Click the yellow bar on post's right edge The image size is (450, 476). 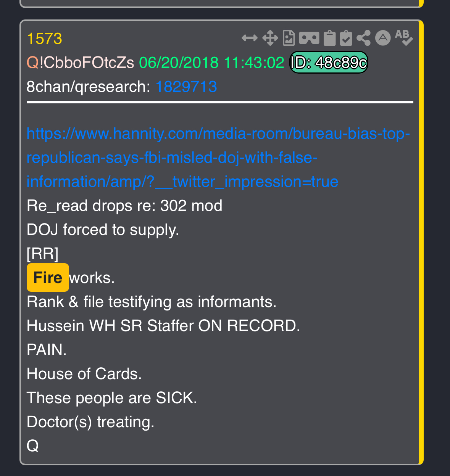[421, 243]
